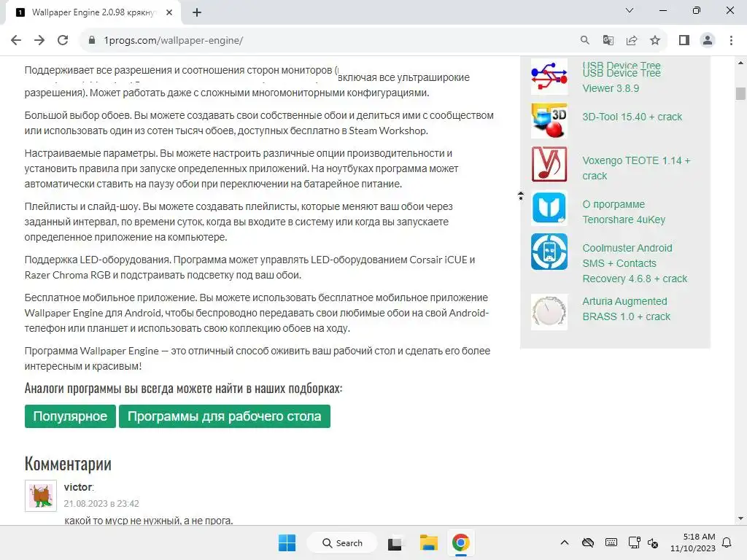Share this page icon
747x560 pixels.
(x=632, y=41)
